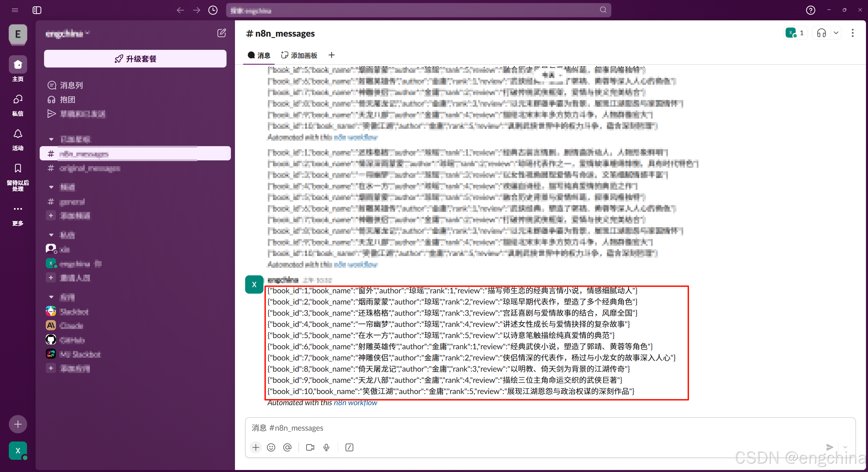
Task: Open the 消息列 threads item
Action: tap(71, 85)
